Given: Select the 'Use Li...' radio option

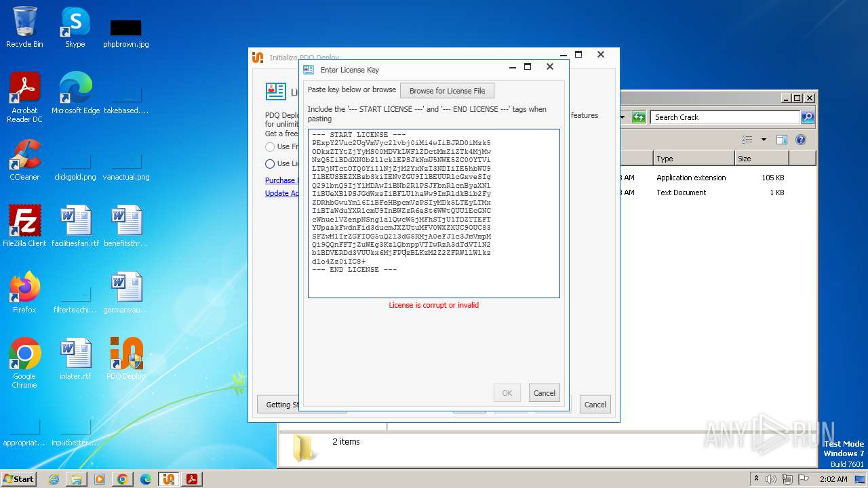Looking at the screenshot, I should point(270,163).
